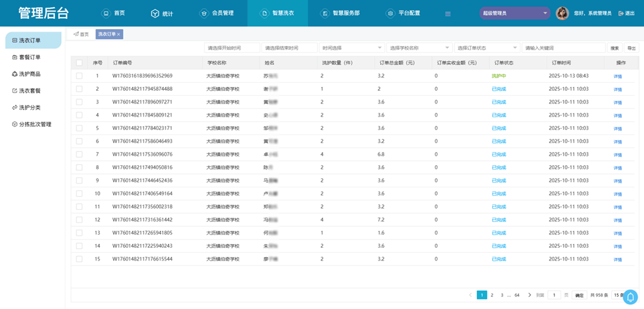The height and width of the screenshot is (309, 644).
Task: Open the 选择学校名称 dropdown
Action: click(x=419, y=48)
